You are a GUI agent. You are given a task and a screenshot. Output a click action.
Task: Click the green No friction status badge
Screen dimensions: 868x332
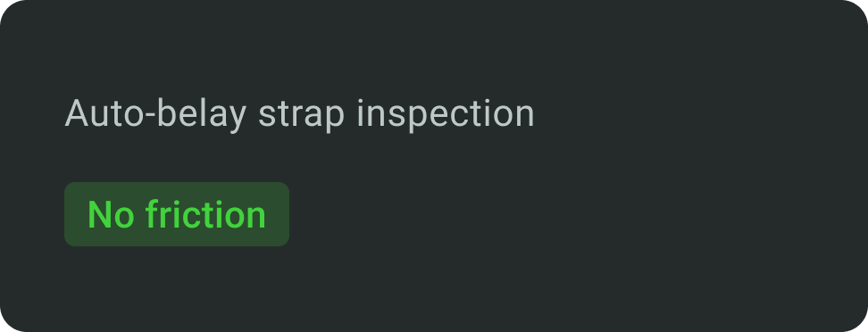(177, 214)
